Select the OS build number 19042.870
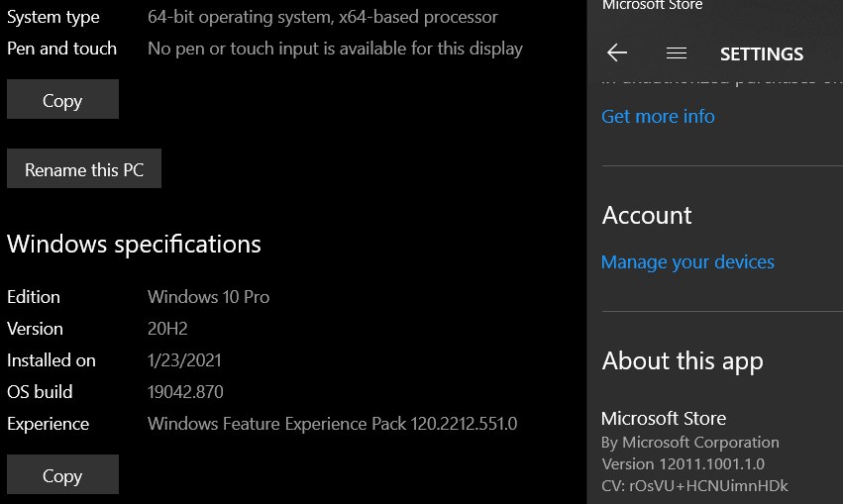 point(185,392)
